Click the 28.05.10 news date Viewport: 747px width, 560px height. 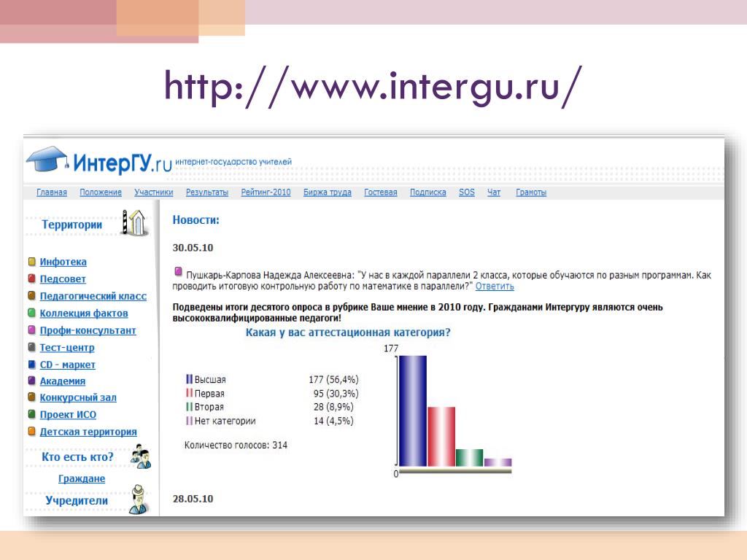(193, 499)
